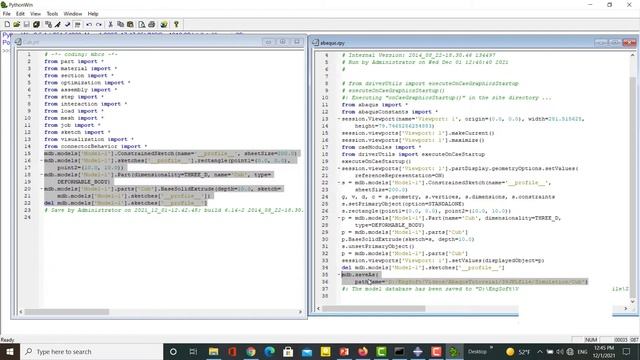Click the Run script running-man icon
The image size is (640, 360).
point(58,24)
